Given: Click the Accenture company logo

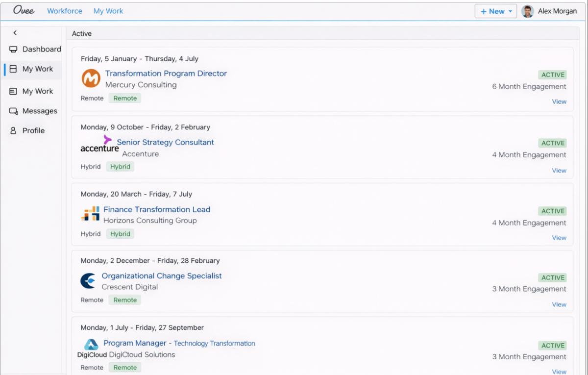Looking at the screenshot, I should pos(100,147).
